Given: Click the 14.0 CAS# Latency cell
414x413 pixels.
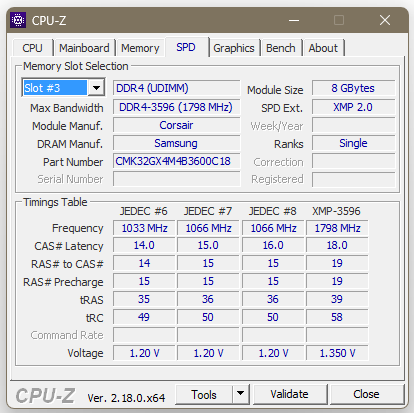Looking at the screenshot, I should 144,245.
